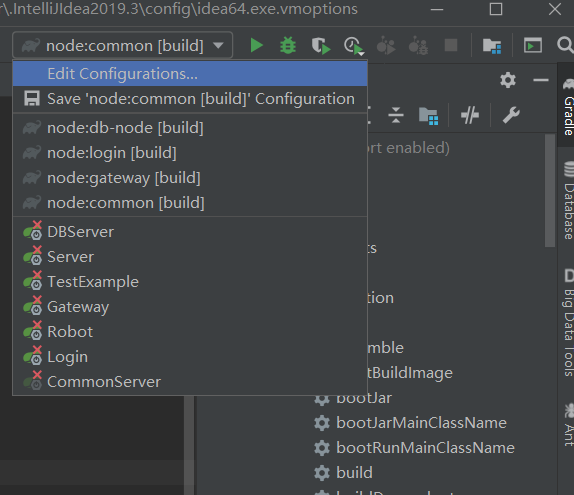This screenshot has width=574, height=495.
Task: Open the Ant side tab
Action: (x=568, y=425)
